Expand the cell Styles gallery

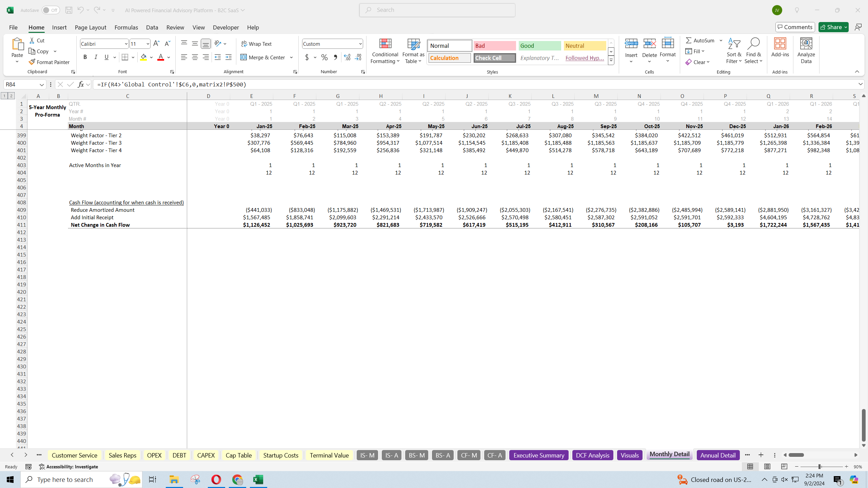pos(611,61)
